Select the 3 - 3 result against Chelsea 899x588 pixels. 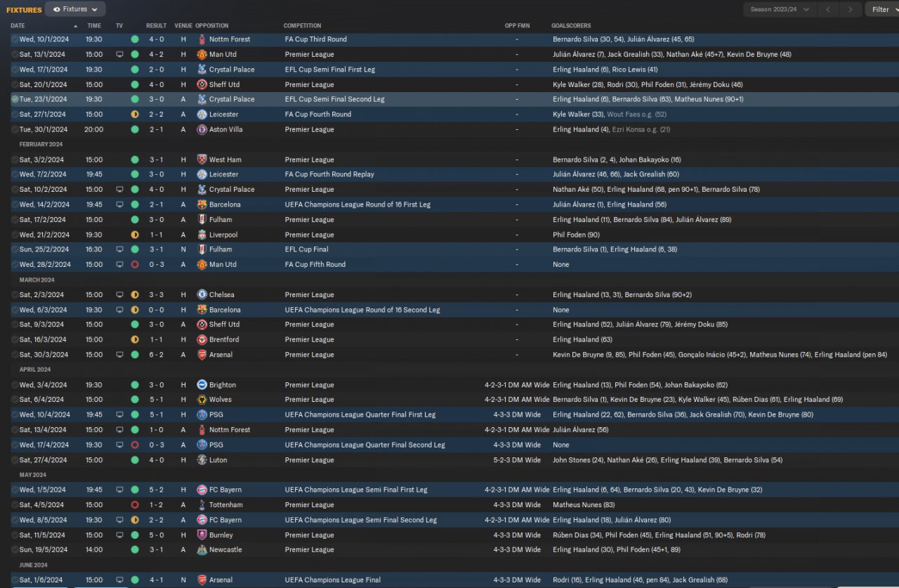[157, 295]
